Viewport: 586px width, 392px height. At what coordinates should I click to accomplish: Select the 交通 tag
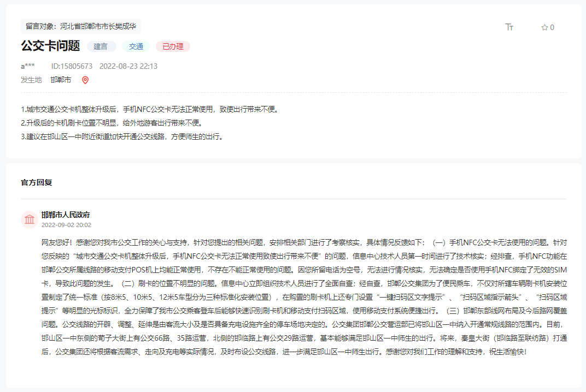[x=136, y=46]
